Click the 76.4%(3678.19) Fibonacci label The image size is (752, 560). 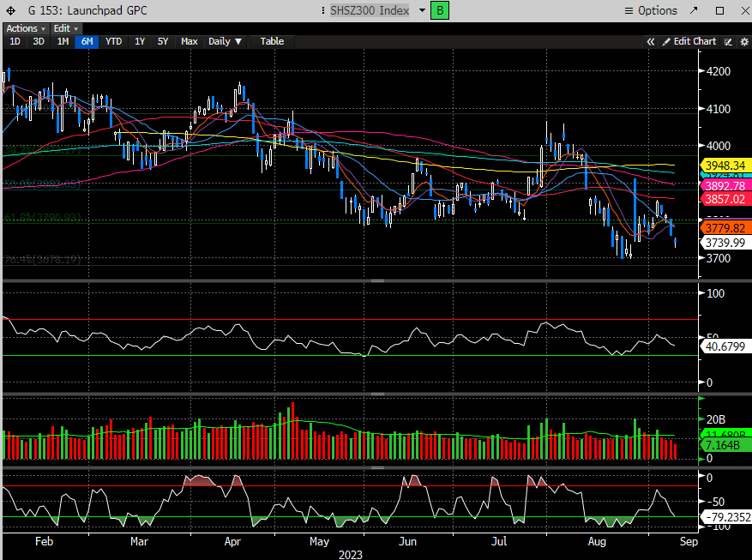[x=42, y=260]
